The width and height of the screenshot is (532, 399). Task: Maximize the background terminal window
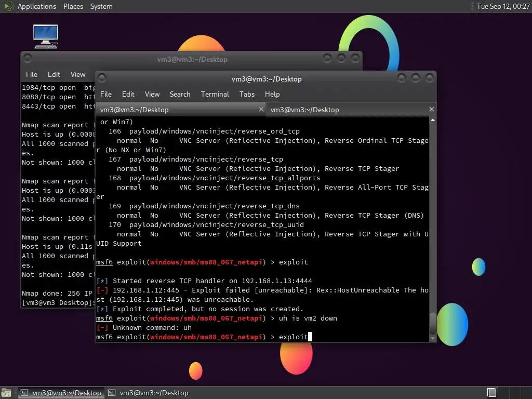pos(341,58)
